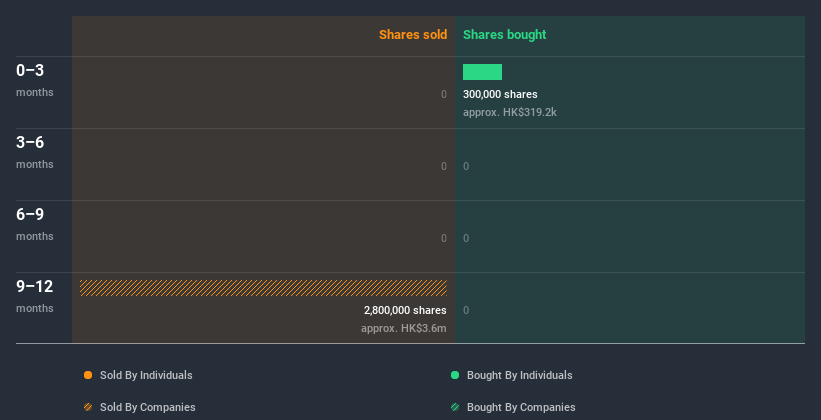This screenshot has width=821, height=420.
Task: Click the Bought By Companies legend label
Action: coord(521,407)
